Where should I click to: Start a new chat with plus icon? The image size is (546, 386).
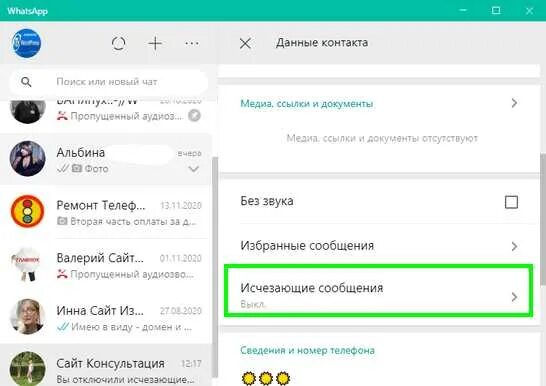click(155, 44)
